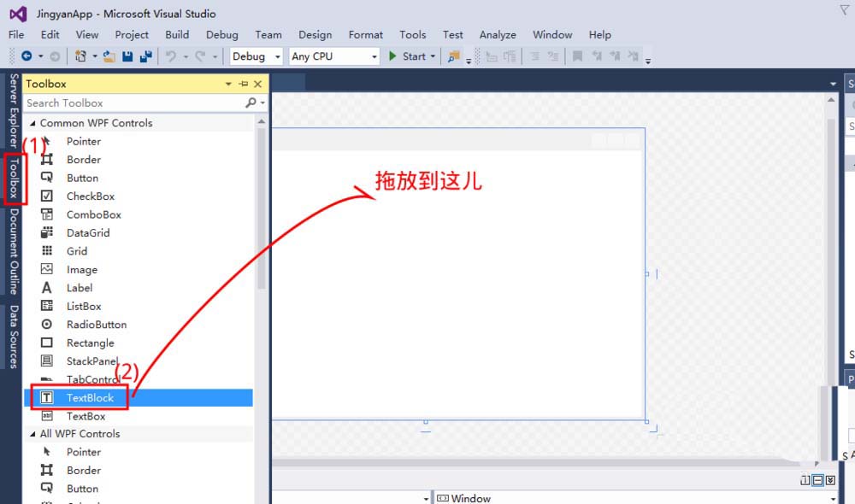Image resolution: width=855 pixels, height=504 pixels.
Task: Click the Save All icon
Action: click(145, 56)
